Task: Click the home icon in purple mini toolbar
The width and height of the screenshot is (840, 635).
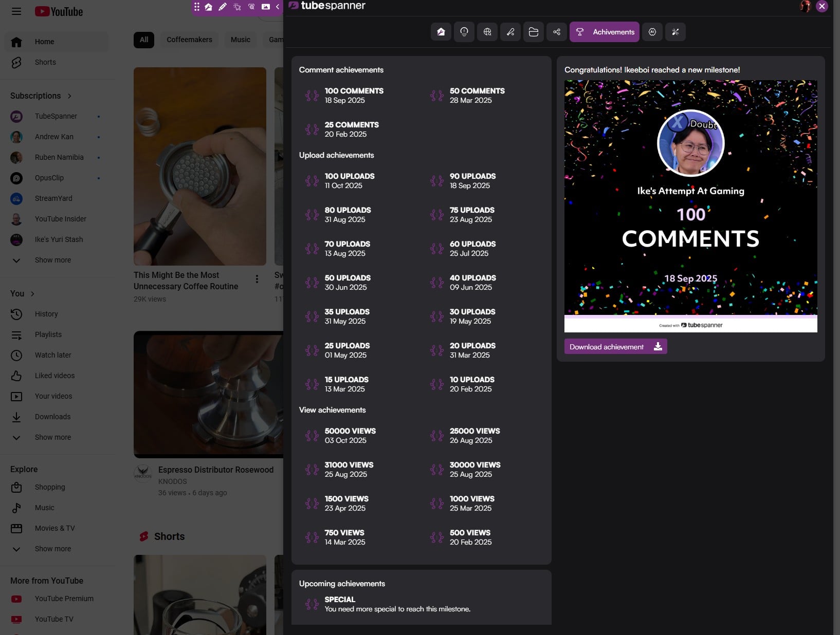Action: click(208, 7)
